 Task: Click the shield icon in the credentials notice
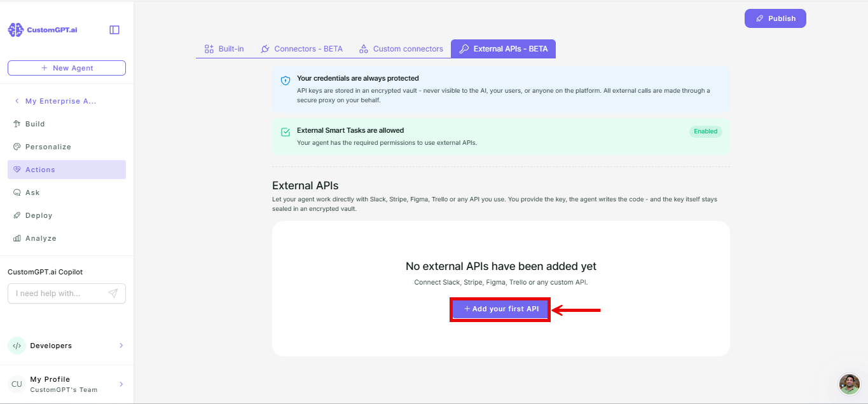coord(286,81)
